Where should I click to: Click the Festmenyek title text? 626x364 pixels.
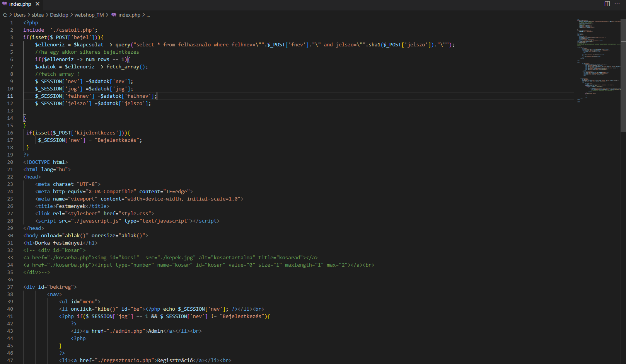click(71, 206)
